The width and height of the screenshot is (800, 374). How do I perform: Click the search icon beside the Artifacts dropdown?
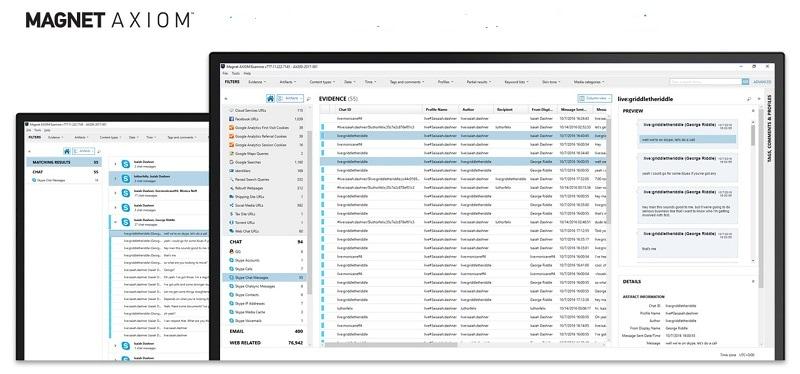tap(309, 98)
